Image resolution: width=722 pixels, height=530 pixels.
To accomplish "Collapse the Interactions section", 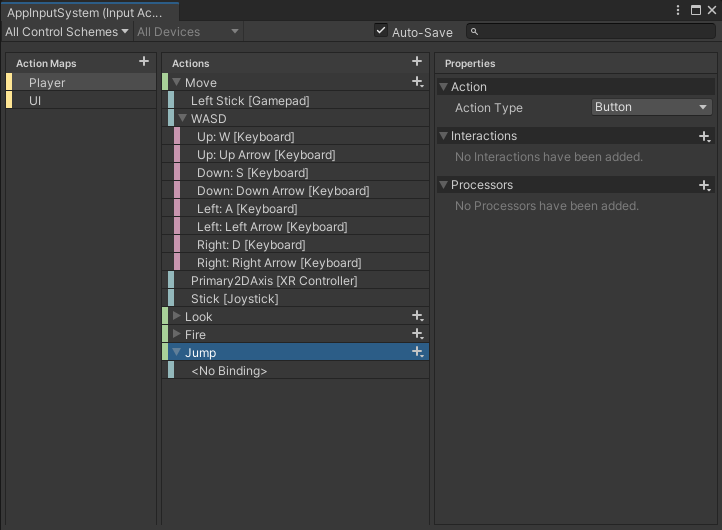I will point(444,136).
